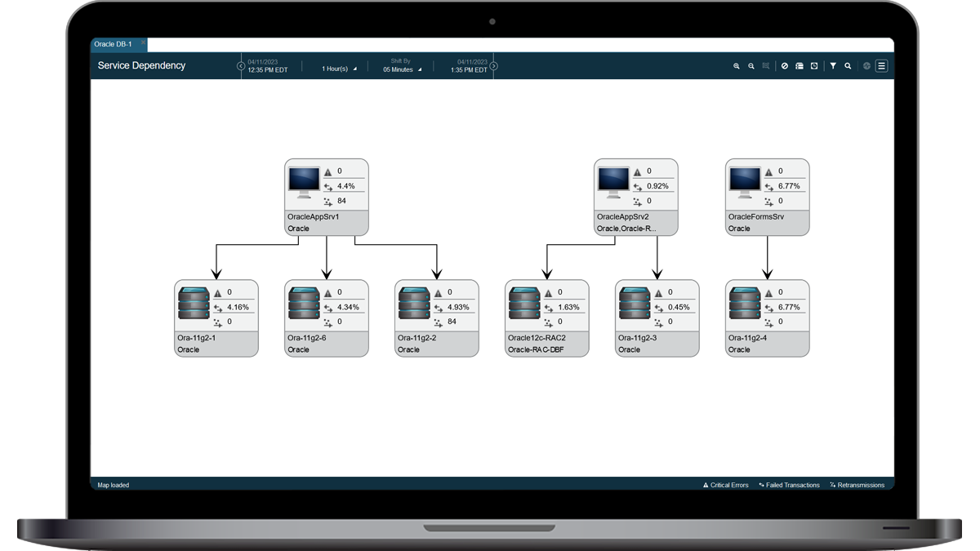
Task: Select the OracleAppSrv1 node
Action: (x=327, y=197)
